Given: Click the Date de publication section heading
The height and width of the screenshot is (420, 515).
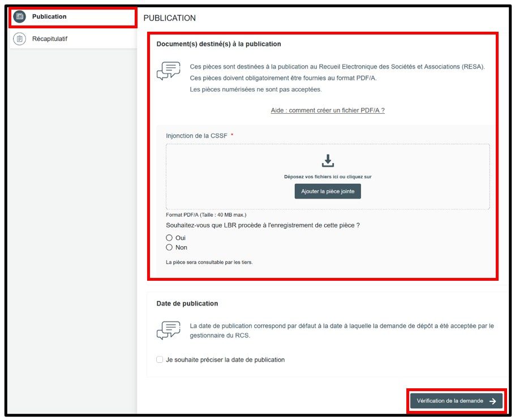Looking at the screenshot, I should pyautogui.click(x=187, y=303).
